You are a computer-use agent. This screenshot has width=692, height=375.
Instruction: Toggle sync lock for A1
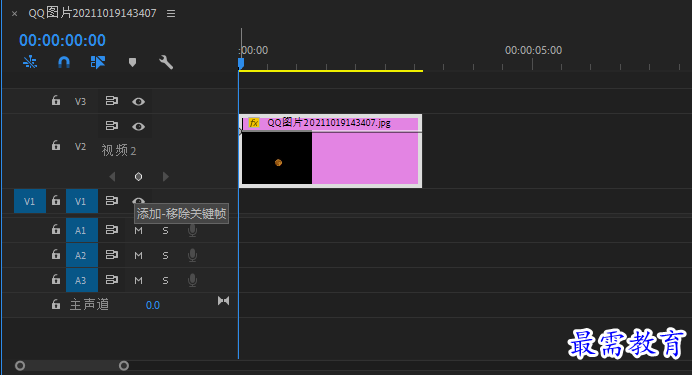[x=112, y=230]
